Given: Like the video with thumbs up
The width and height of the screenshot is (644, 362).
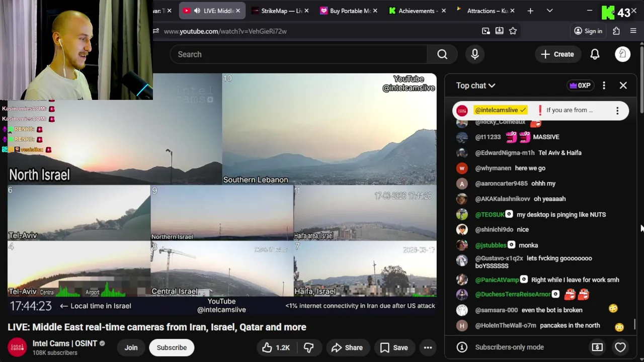Looking at the screenshot, I should (x=276, y=347).
